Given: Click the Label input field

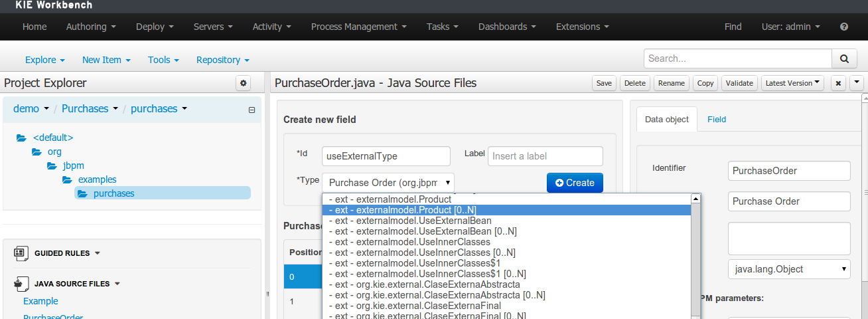Looking at the screenshot, I should (545, 156).
